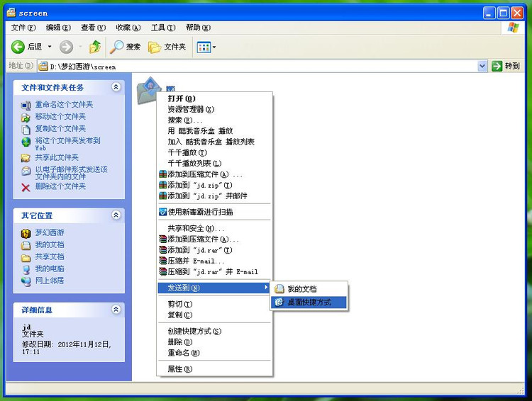
Task: Choose 搜索(E)... in context menu
Action: pyautogui.click(x=214, y=120)
